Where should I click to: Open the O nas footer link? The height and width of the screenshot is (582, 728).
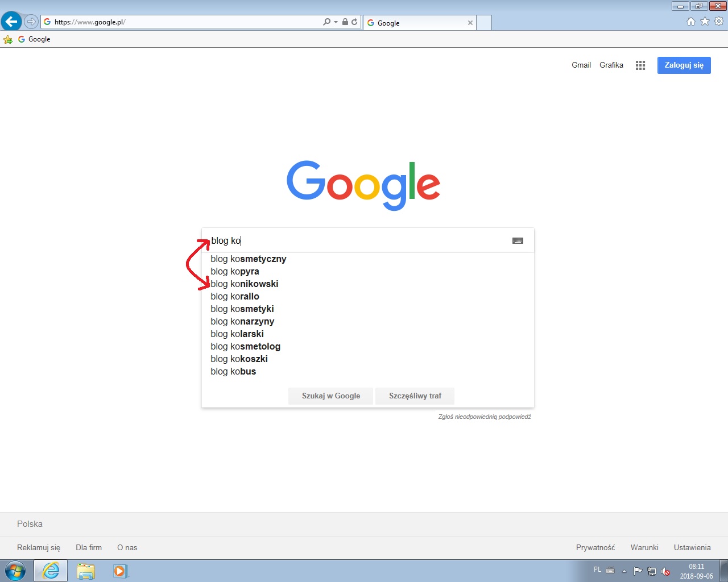point(127,548)
